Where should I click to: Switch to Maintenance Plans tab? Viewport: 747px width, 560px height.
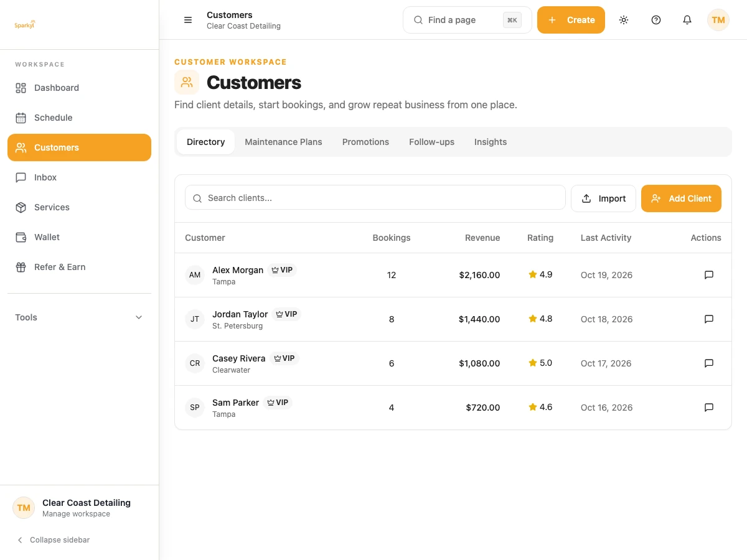pyautogui.click(x=283, y=142)
